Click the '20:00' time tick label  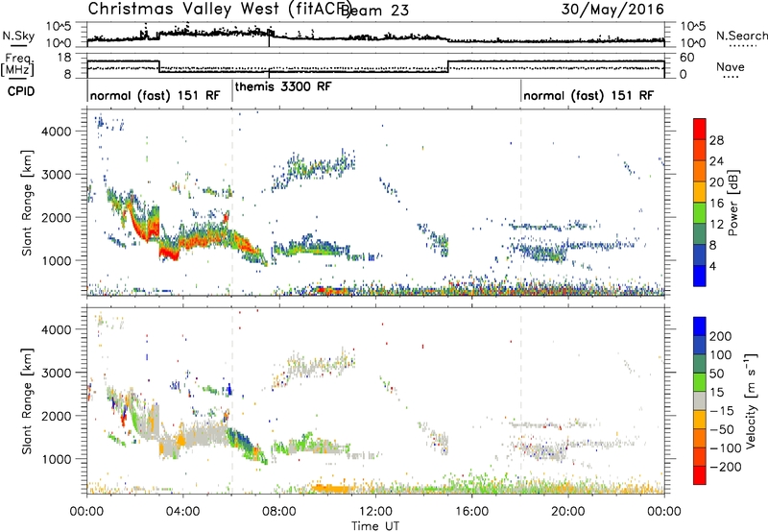(568, 512)
